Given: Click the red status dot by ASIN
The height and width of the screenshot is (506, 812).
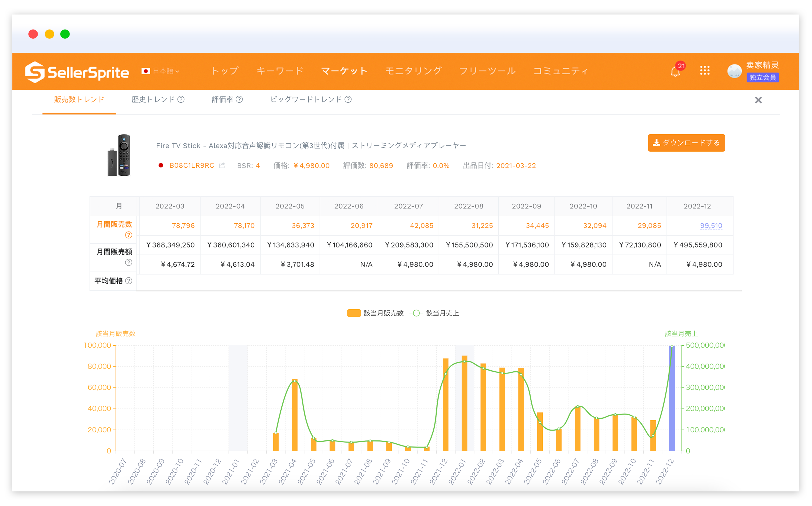Looking at the screenshot, I should (x=161, y=165).
